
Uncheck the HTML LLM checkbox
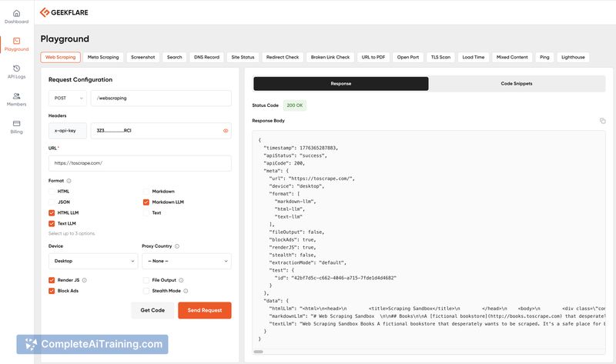(52, 213)
